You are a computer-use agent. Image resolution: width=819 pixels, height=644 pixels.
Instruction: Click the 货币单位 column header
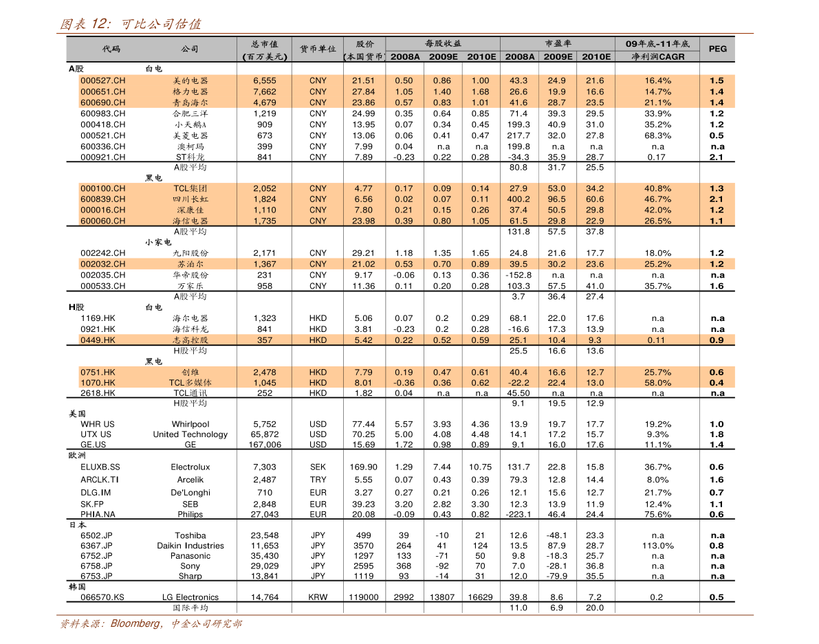(318, 49)
